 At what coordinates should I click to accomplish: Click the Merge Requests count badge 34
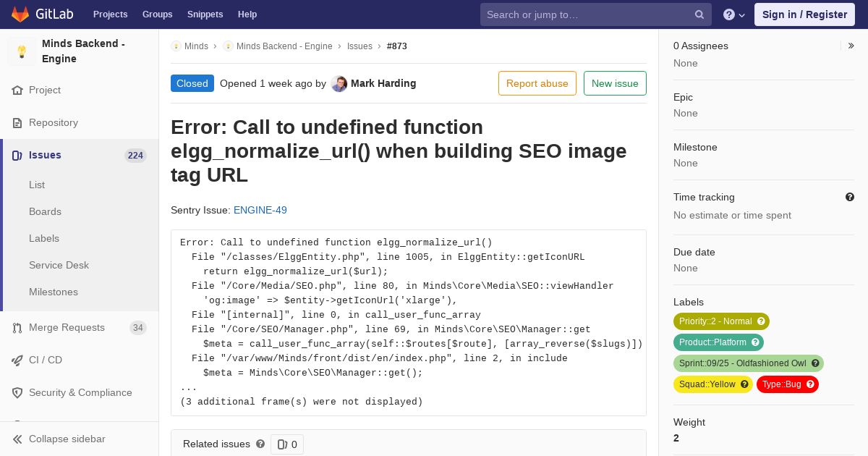[137, 328]
